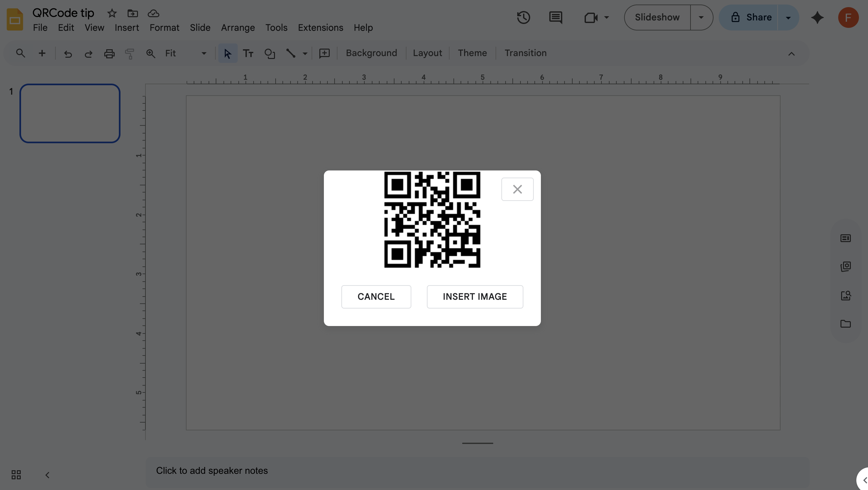Select the text box tool
Image resolution: width=868 pixels, height=490 pixels.
coord(248,53)
